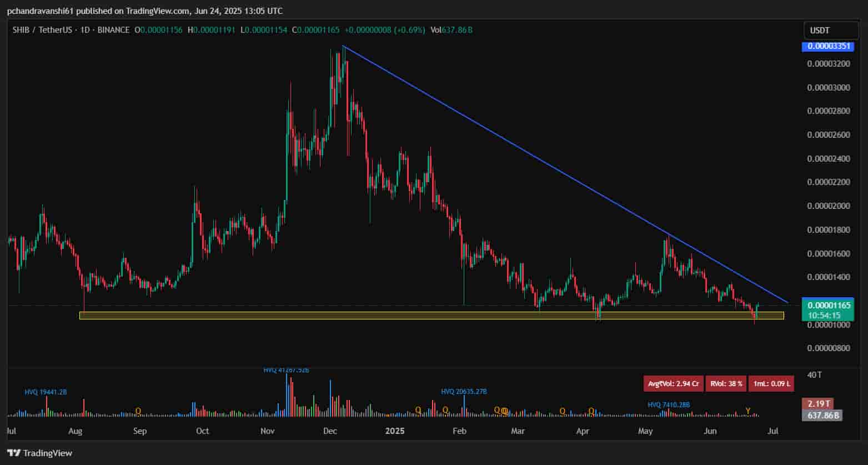Viewport: 868px width, 465px height.
Task: Click the yellow Y marker near late June
Action: coord(747,411)
